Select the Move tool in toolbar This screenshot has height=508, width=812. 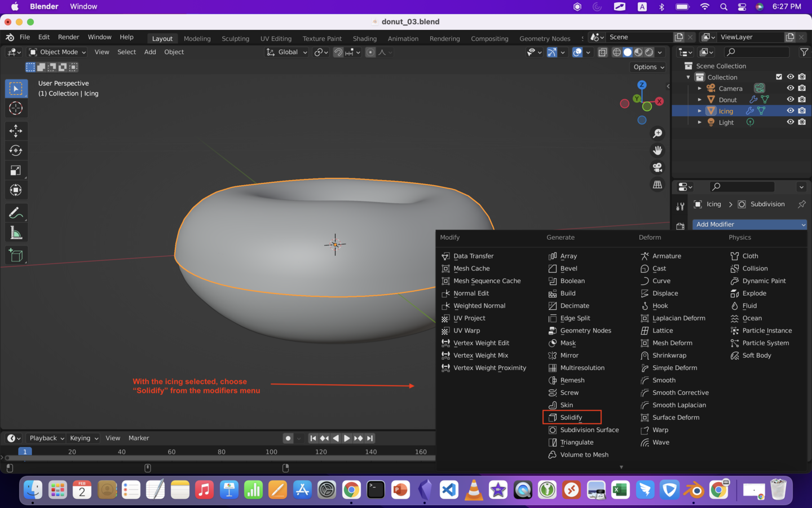point(16,131)
